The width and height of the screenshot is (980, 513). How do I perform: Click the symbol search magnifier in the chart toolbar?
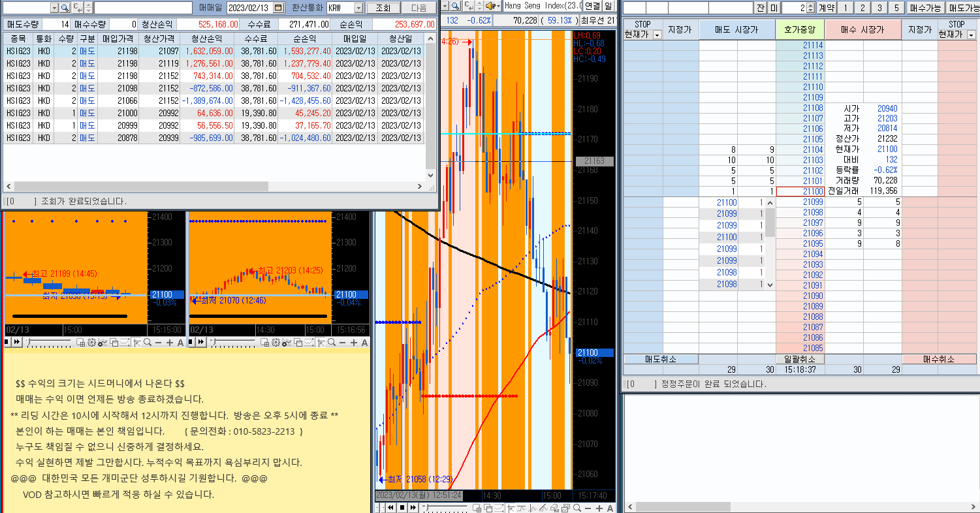click(x=455, y=6)
